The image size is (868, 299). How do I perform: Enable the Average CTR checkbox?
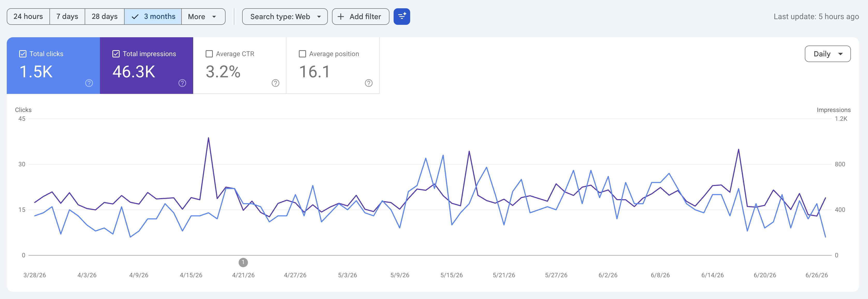(x=209, y=54)
